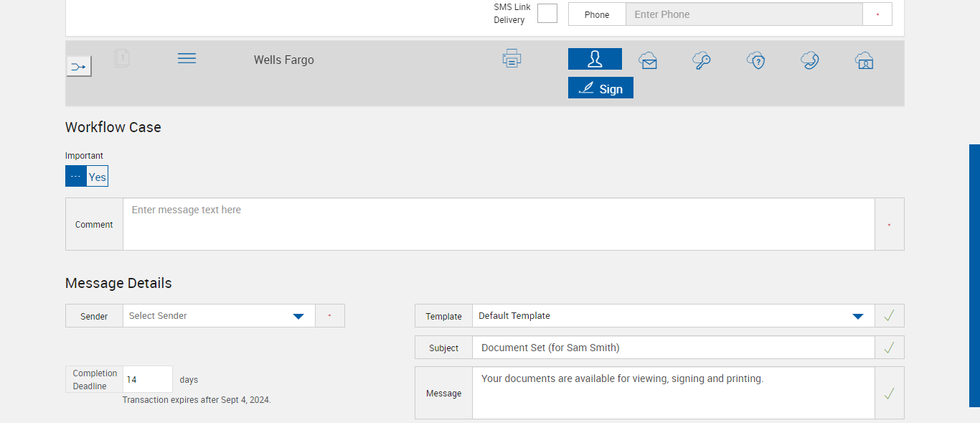Select the cloud key password icon
The height and width of the screenshot is (423, 980).
(701, 60)
